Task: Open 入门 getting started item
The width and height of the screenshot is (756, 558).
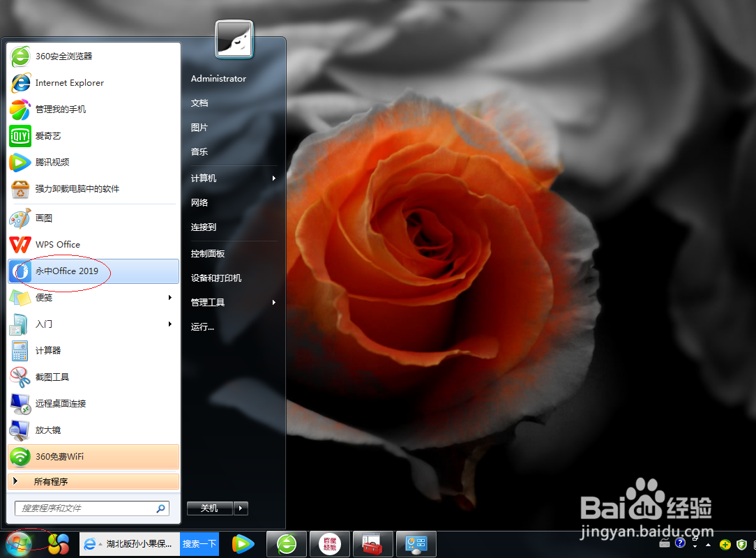Action: [x=93, y=324]
